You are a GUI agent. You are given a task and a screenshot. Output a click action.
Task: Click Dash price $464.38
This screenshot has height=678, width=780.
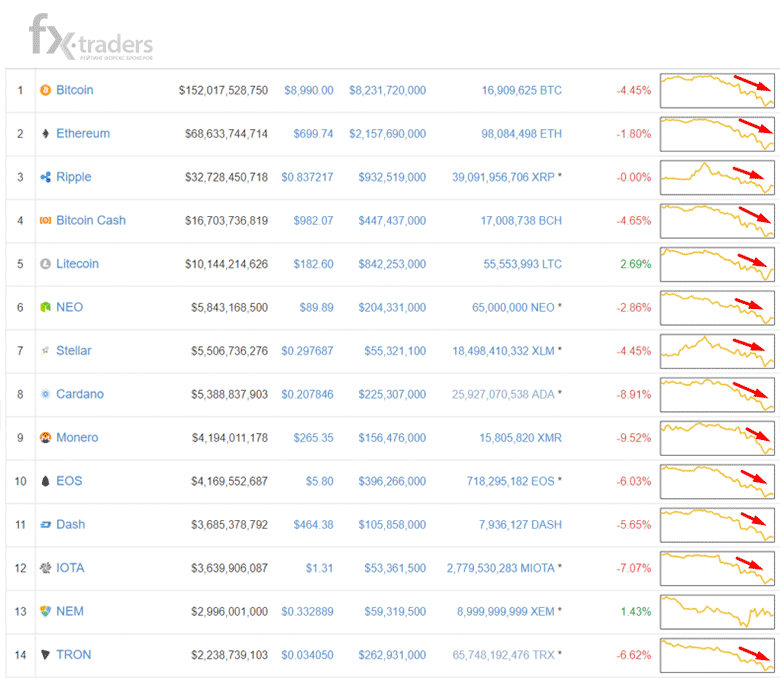pyautogui.click(x=313, y=524)
